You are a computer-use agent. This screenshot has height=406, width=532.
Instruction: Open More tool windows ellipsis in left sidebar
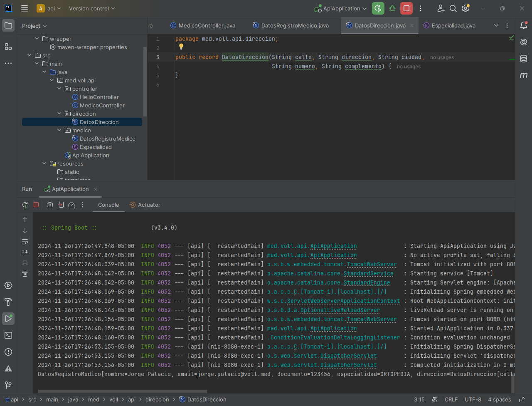8,63
